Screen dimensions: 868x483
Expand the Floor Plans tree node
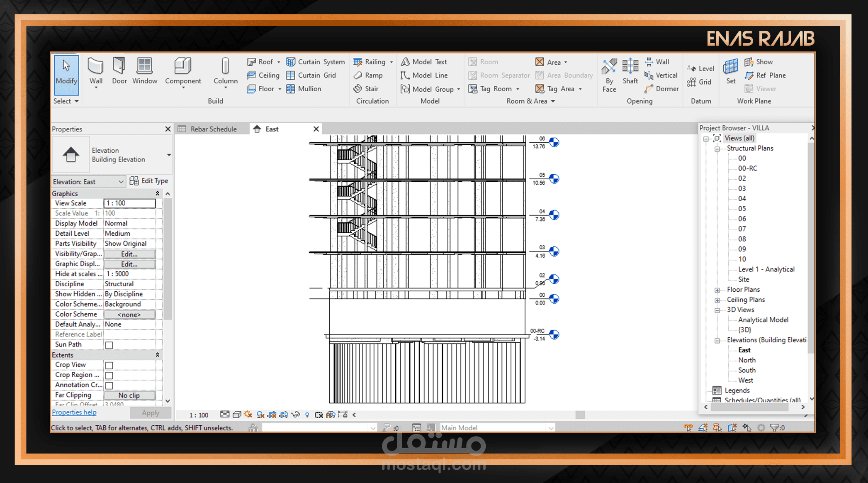pyautogui.click(x=717, y=290)
